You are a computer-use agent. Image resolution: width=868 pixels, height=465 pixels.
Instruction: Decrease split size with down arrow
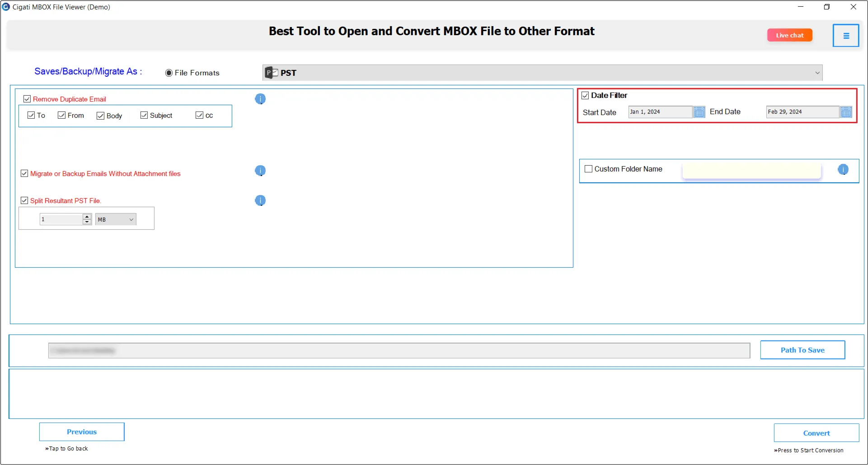pos(87,222)
